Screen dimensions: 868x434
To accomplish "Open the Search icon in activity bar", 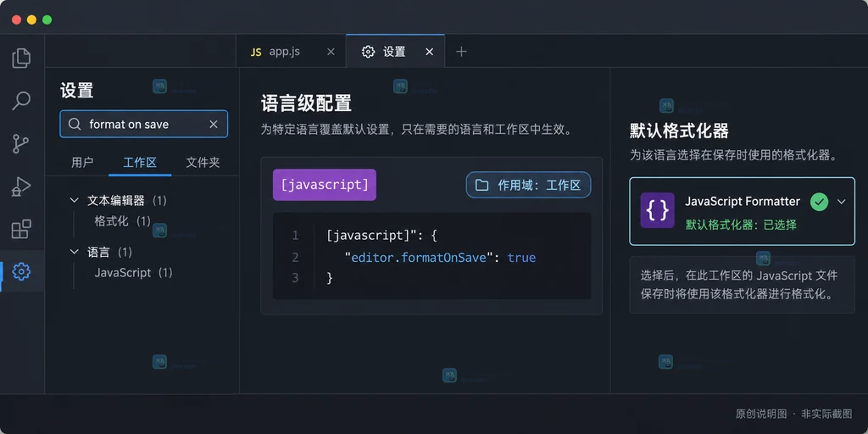I will [x=21, y=101].
